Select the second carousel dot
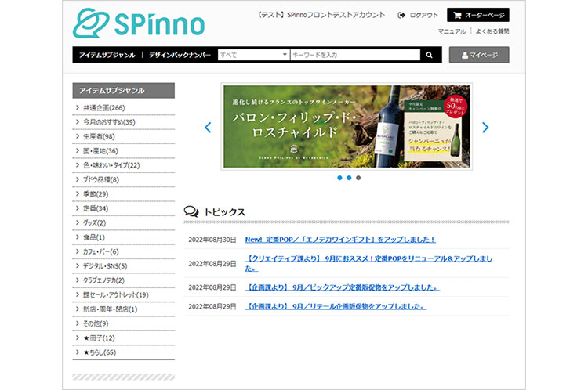The width and height of the screenshot is (588, 390). tap(349, 178)
